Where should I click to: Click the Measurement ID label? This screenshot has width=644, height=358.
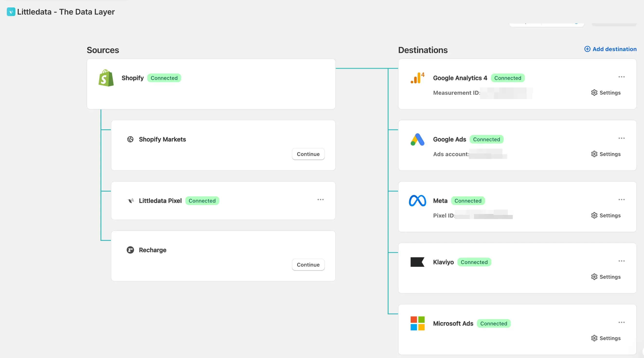click(x=456, y=93)
